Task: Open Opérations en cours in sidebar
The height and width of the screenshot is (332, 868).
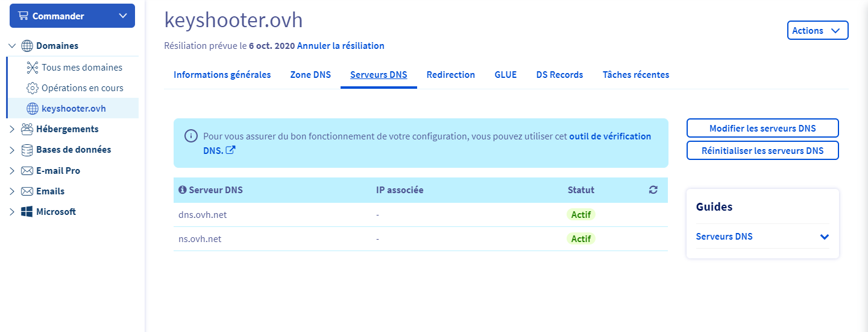Action: 83,88
